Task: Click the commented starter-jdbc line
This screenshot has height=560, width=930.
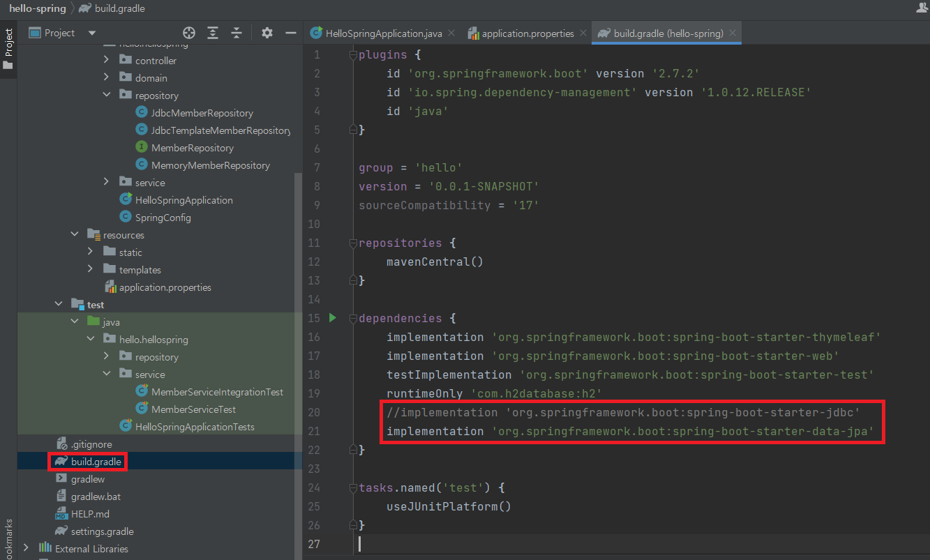Action: [623, 412]
